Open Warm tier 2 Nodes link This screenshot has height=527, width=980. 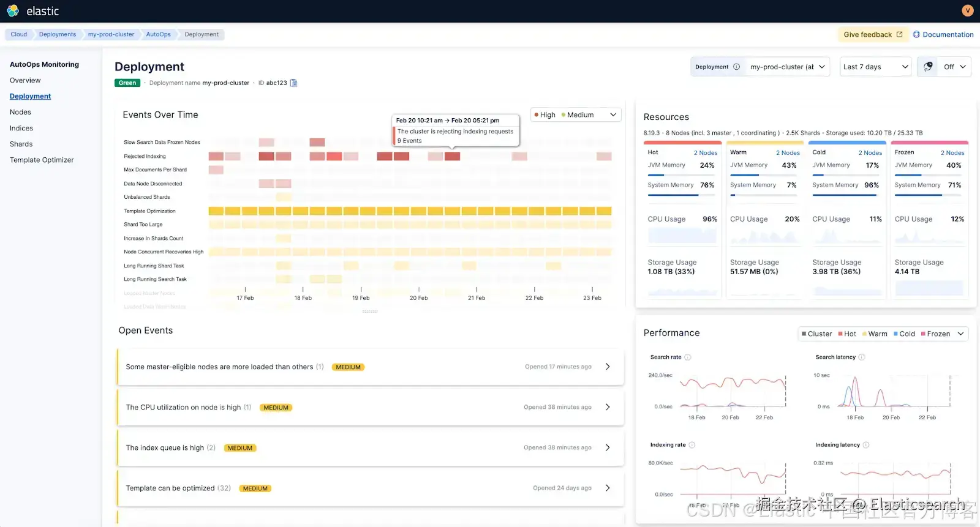pos(788,153)
